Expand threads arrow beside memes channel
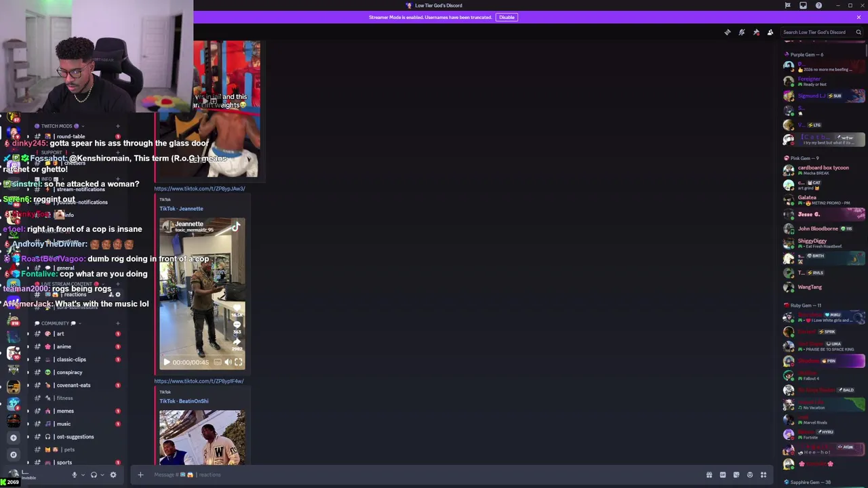This screenshot has width=868, height=488. (28, 411)
